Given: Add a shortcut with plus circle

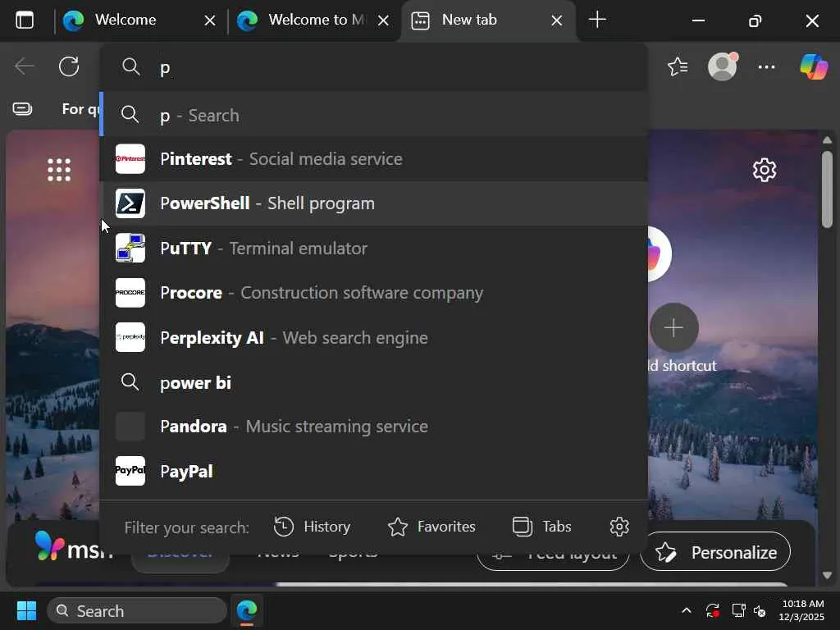Looking at the screenshot, I should (674, 327).
